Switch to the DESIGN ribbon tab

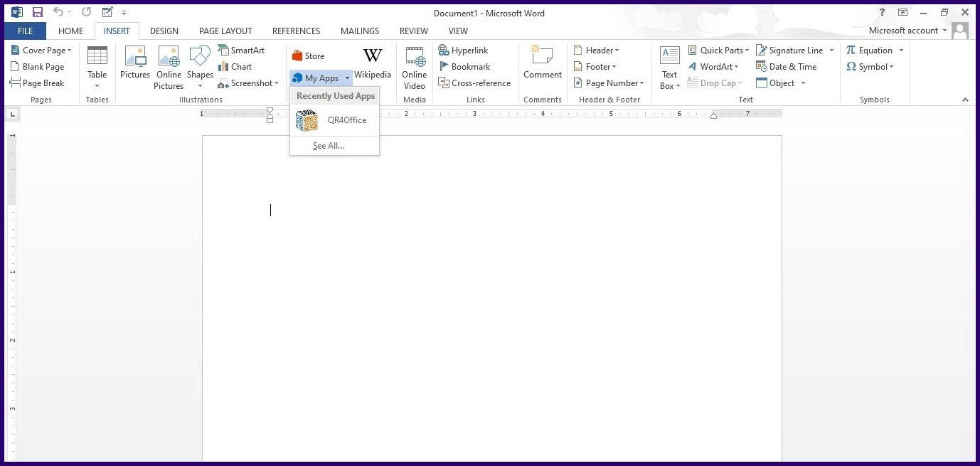[164, 31]
